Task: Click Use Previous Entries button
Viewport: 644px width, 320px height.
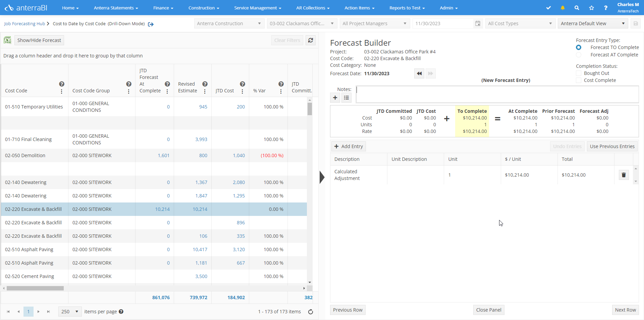Action: (x=612, y=146)
